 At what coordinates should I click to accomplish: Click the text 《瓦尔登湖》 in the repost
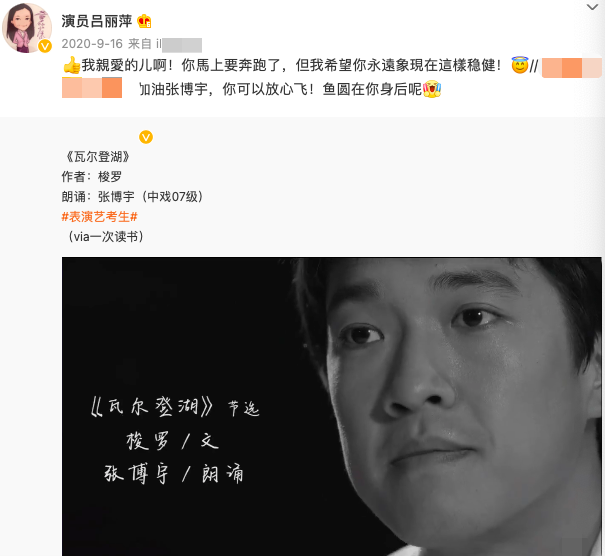(x=98, y=157)
